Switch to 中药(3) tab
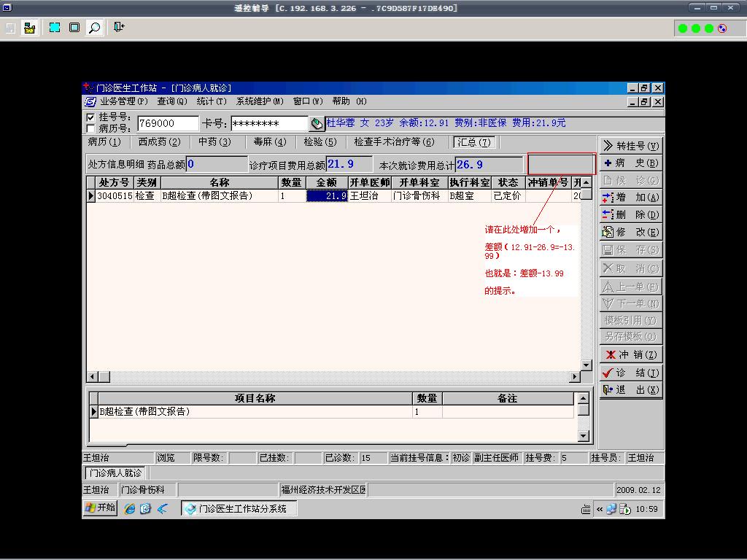 [215, 142]
